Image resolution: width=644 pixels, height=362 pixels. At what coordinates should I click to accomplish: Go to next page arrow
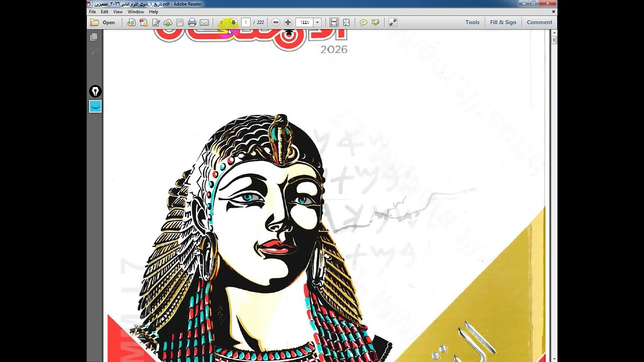[x=233, y=23]
